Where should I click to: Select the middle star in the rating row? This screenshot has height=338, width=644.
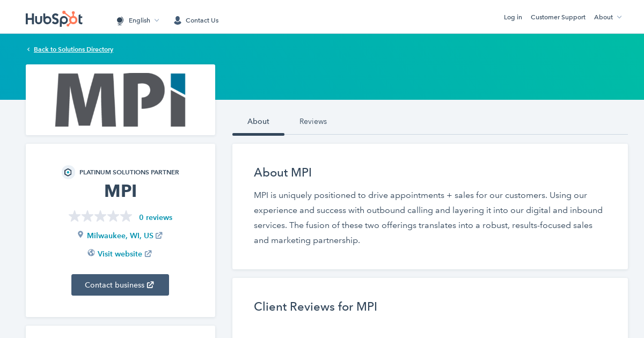tap(100, 216)
